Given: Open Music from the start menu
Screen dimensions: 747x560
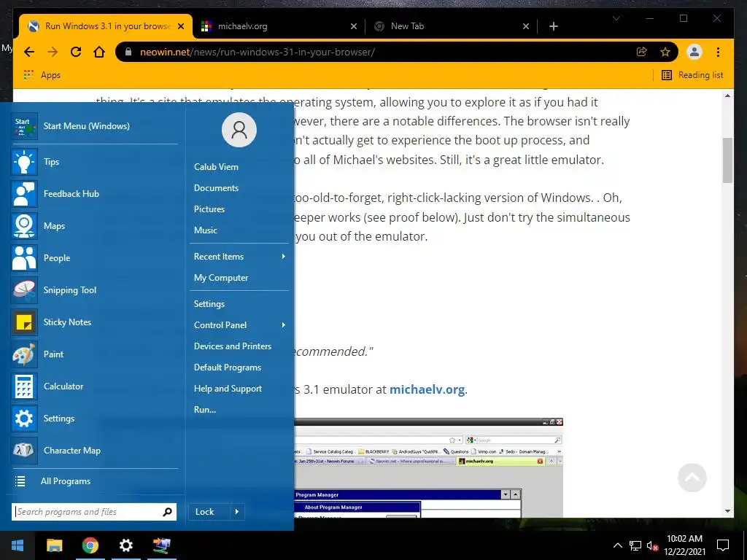Looking at the screenshot, I should [205, 230].
